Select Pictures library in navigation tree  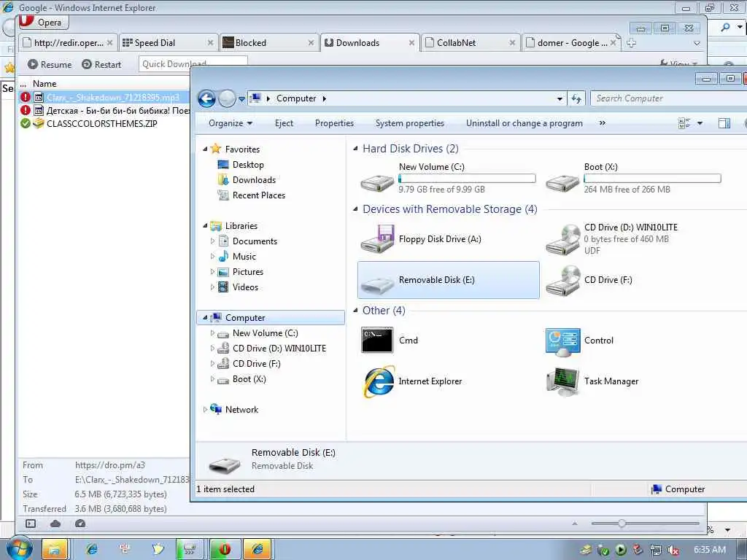[248, 272]
